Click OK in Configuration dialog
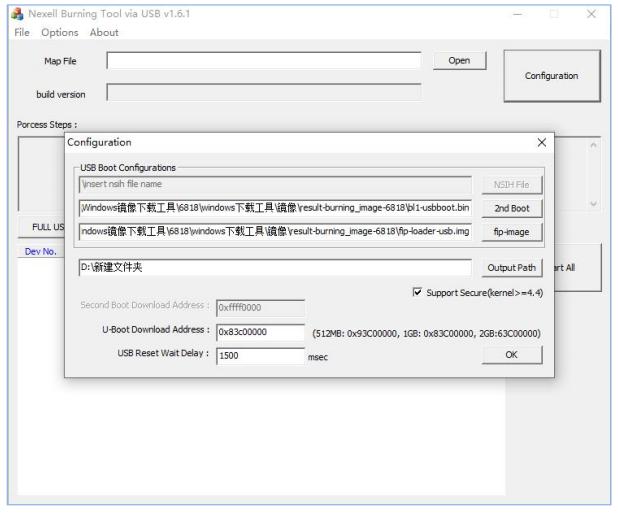This screenshot has width=618, height=513. [512, 355]
